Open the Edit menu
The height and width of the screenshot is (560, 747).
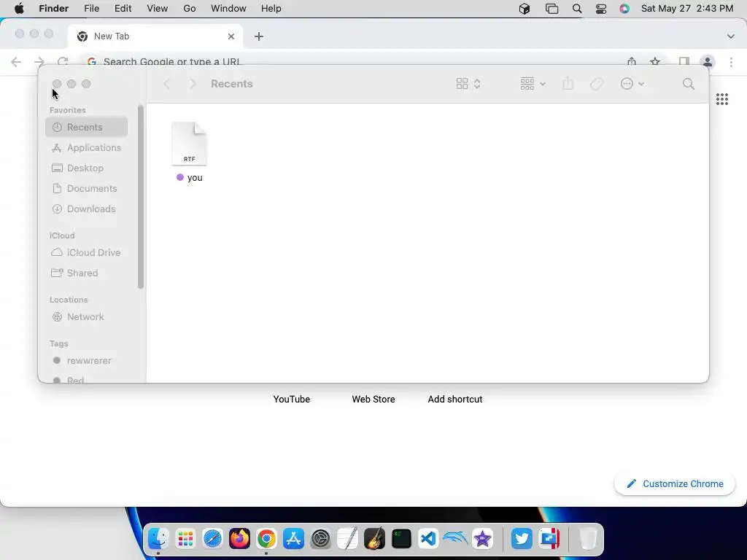123,9
